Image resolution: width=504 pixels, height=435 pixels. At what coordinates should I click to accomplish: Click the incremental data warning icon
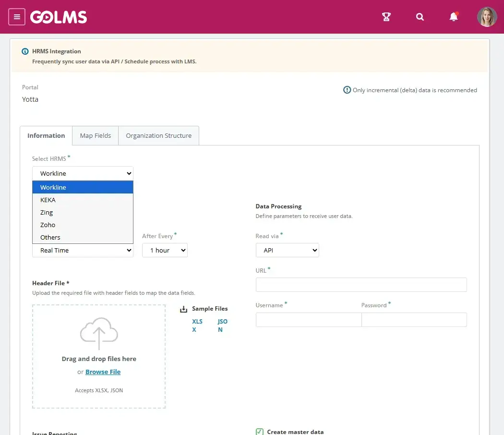(x=347, y=90)
